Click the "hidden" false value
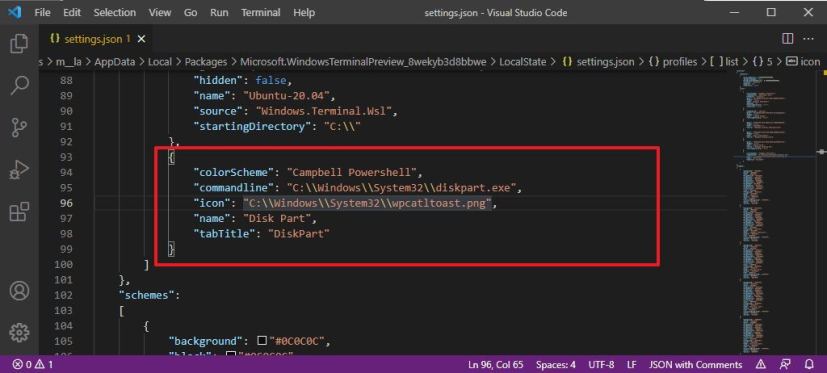The width and height of the screenshot is (827, 373). pos(271,81)
